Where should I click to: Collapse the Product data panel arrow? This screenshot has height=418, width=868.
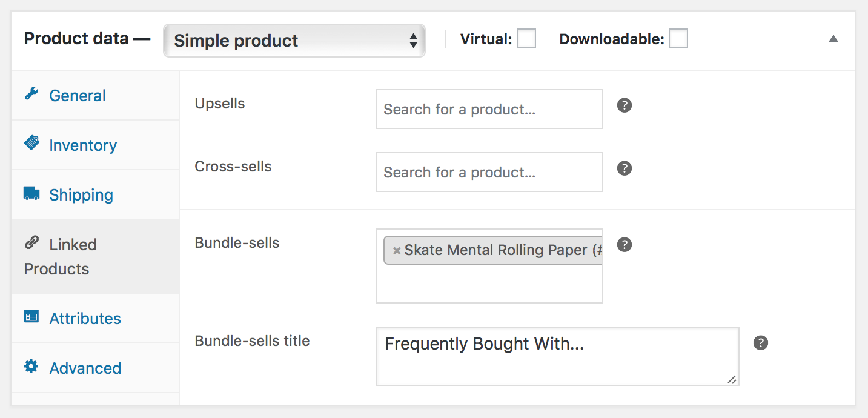pos(833,39)
